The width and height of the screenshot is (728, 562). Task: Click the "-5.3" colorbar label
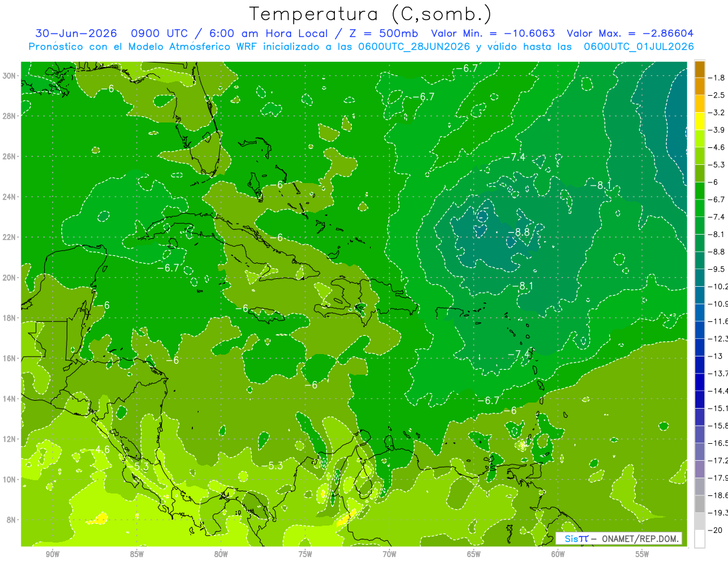click(x=716, y=164)
